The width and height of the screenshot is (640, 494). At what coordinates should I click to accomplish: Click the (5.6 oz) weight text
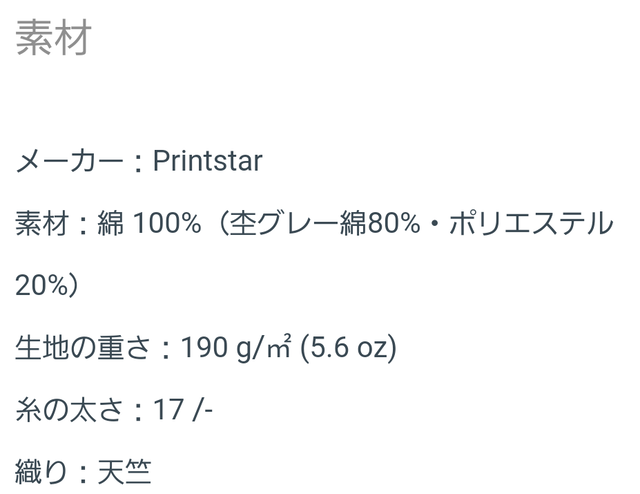[348, 348]
